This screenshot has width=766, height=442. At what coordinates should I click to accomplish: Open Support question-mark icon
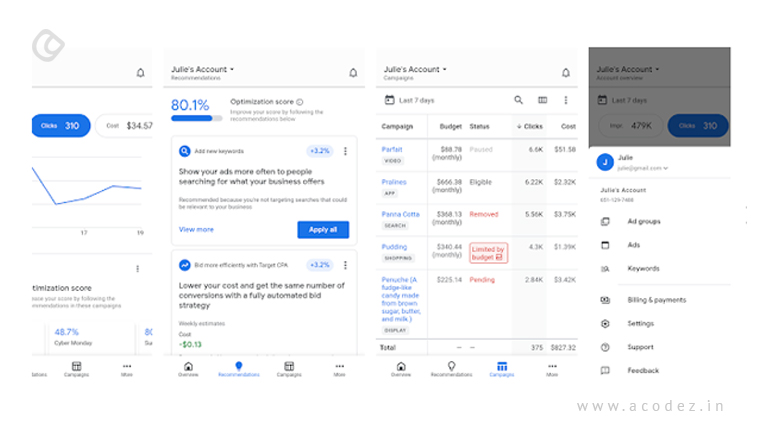(x=605, y=347)
